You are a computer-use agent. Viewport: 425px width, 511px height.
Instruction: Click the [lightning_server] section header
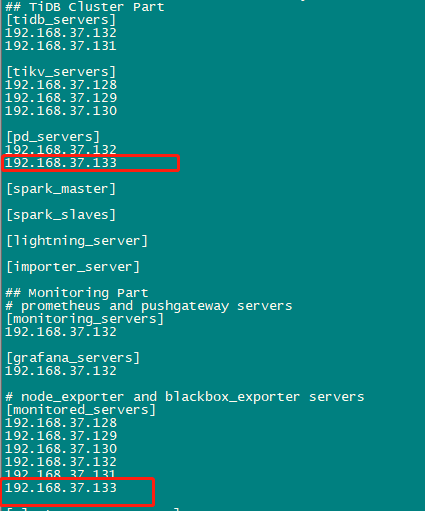coord(77,241)
